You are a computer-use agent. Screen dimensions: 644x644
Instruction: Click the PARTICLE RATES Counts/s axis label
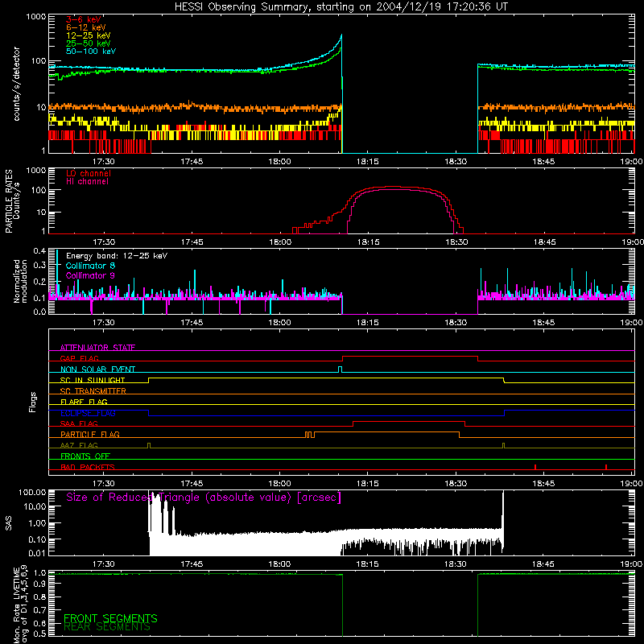pyautogui.click(x=12, y=201)
